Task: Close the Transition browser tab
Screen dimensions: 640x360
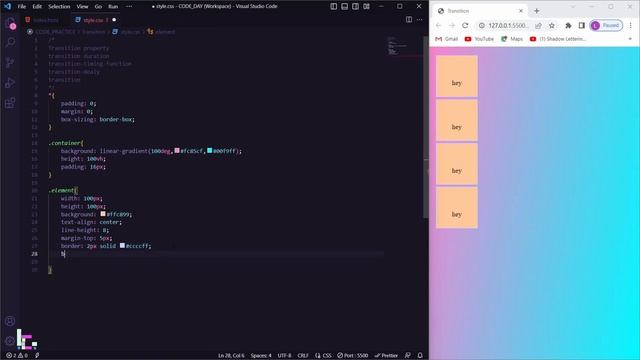Action: pyautogui.click(x=521, y=11)
